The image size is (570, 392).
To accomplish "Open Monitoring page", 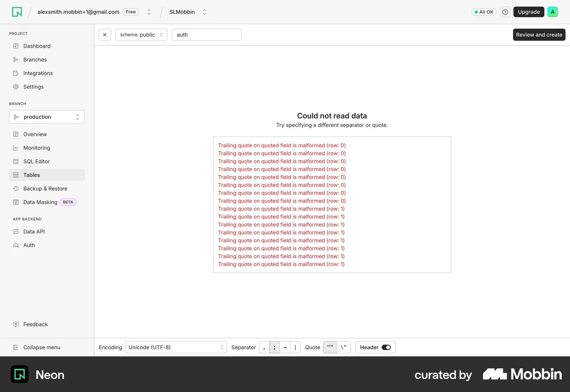I will coord(47,148).
